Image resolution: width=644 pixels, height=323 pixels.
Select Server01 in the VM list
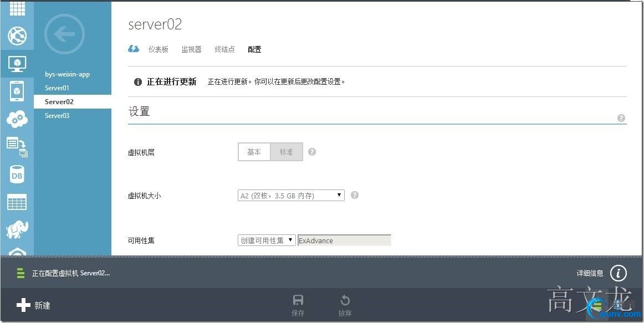57,88
